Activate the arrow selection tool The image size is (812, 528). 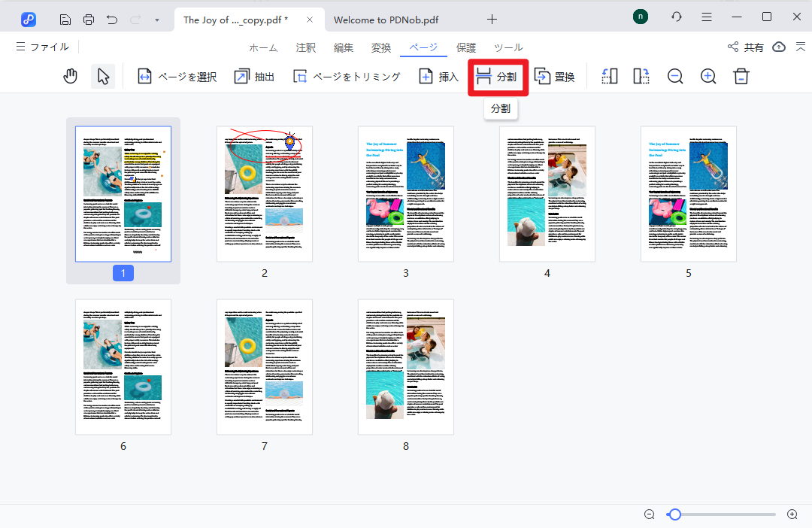pyautogui.click(x=104, y=77)
